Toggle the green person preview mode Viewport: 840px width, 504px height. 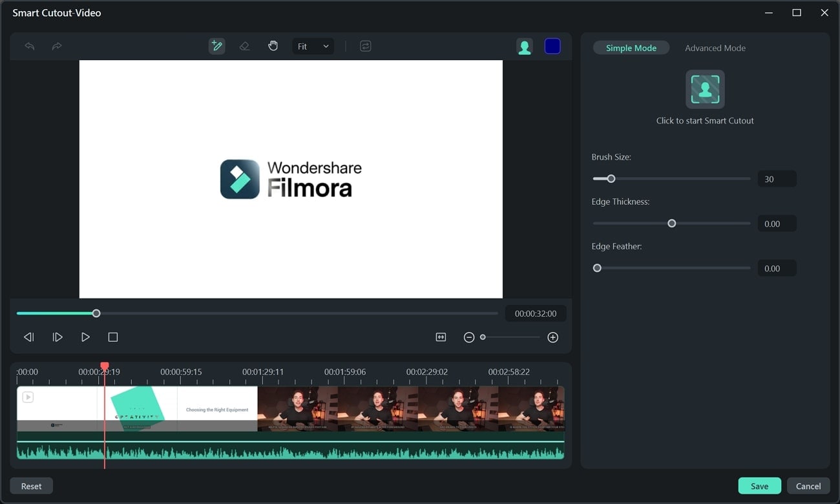525,47
